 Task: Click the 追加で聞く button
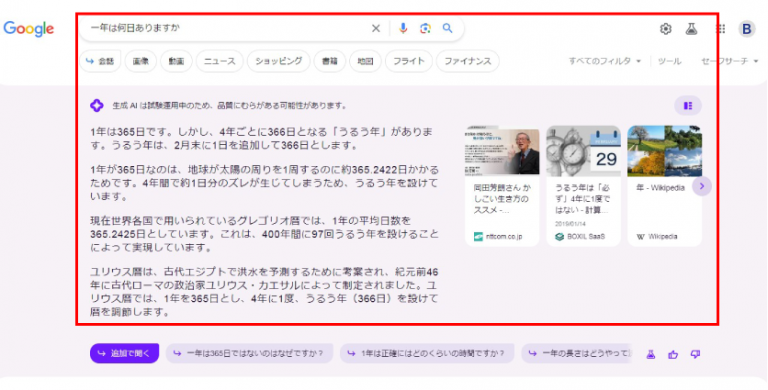124,353
